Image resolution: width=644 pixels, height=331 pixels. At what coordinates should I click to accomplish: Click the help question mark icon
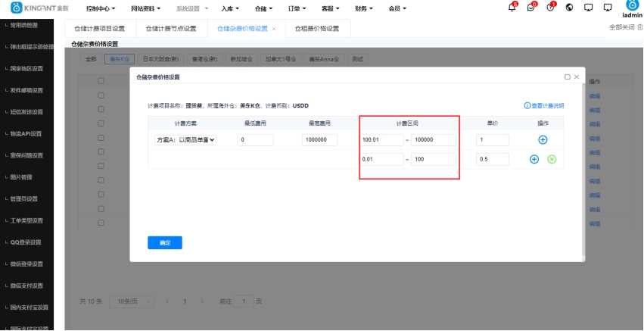550,8
